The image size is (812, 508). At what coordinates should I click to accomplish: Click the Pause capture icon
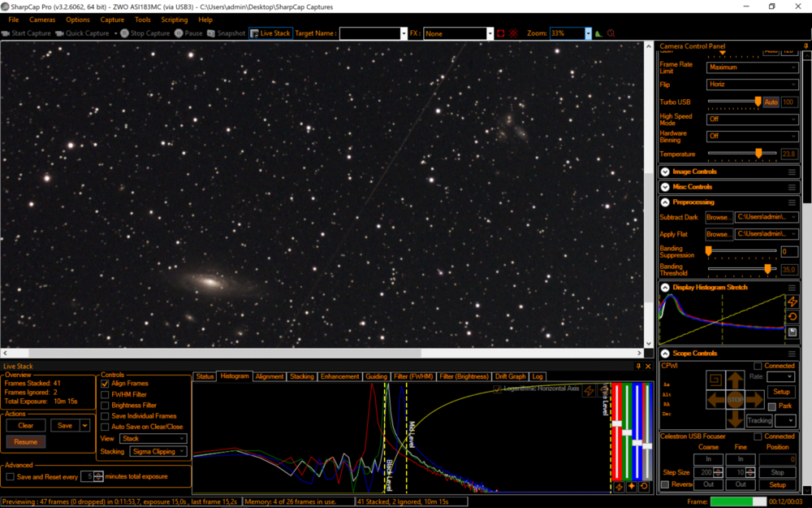coord(179,33)
